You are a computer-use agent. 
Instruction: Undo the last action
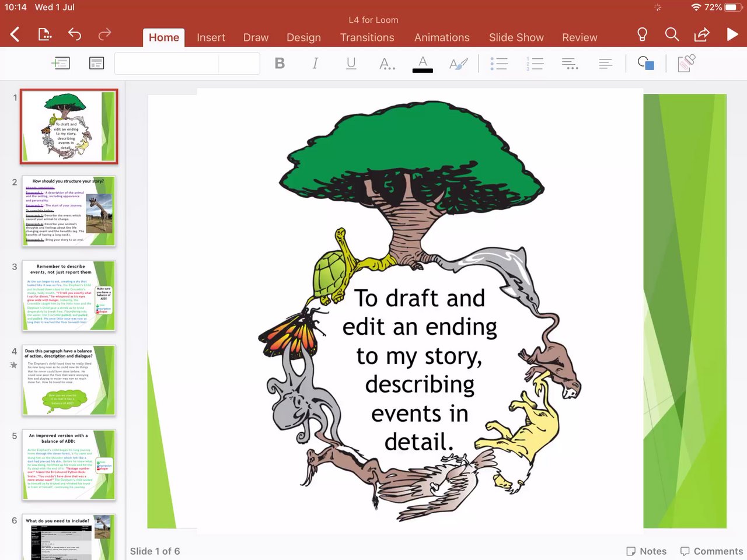(75, 34)
